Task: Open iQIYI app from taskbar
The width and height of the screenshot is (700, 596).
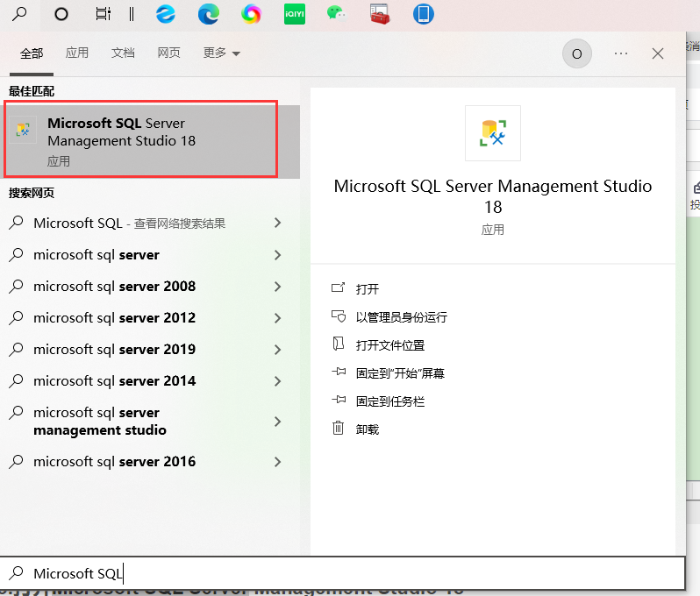Action: (x=294, y=14)
